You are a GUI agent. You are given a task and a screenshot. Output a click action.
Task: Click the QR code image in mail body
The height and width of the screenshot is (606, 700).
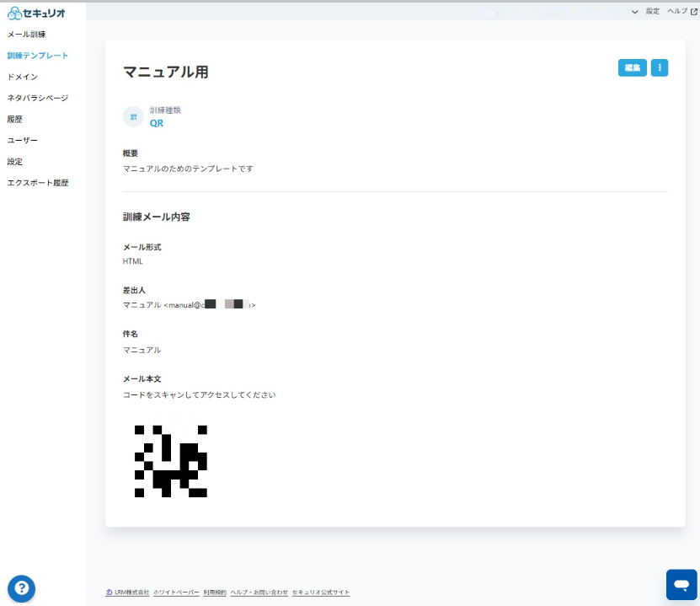tap(170, 461)
